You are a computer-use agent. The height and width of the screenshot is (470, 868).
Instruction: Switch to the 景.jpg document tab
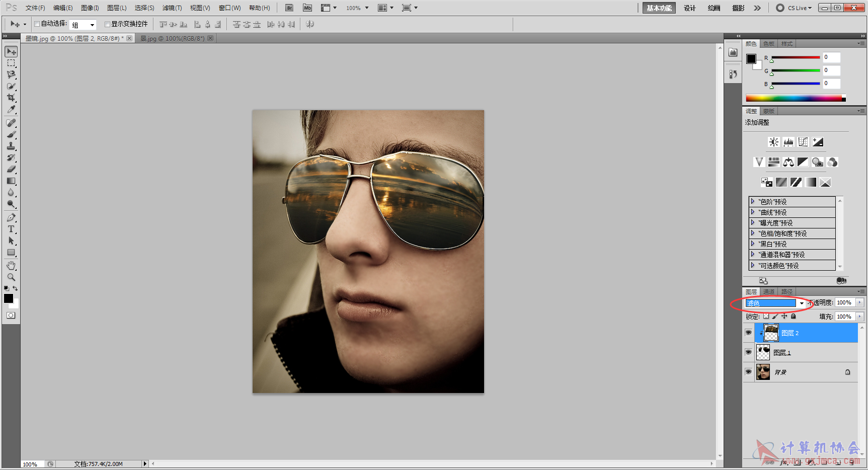(176, 38)
